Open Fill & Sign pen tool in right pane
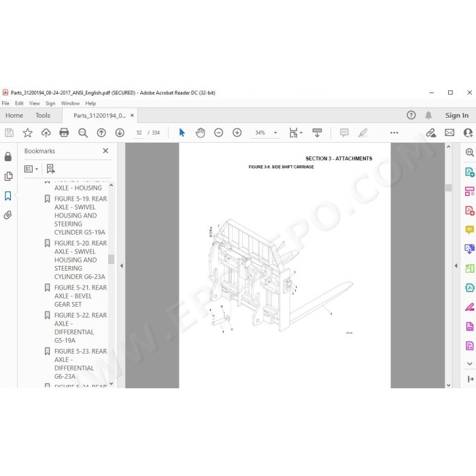 pos(470,307)
